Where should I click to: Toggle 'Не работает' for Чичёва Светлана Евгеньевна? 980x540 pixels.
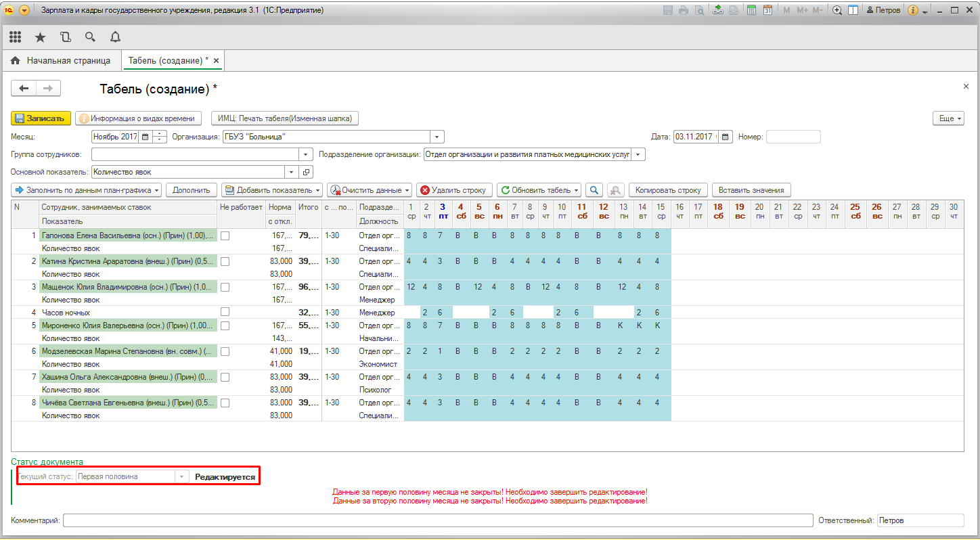(x=225, y=403)
